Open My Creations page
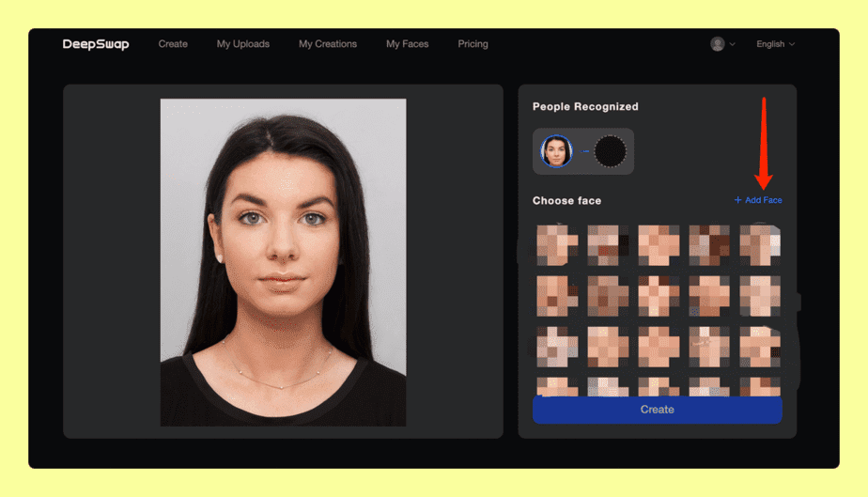868x497 pixels. point(328,44)
